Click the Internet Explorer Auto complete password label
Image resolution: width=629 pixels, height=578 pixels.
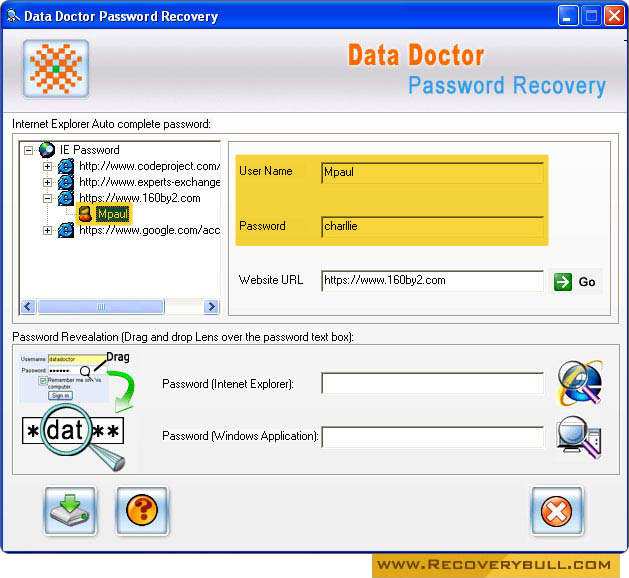112,124
